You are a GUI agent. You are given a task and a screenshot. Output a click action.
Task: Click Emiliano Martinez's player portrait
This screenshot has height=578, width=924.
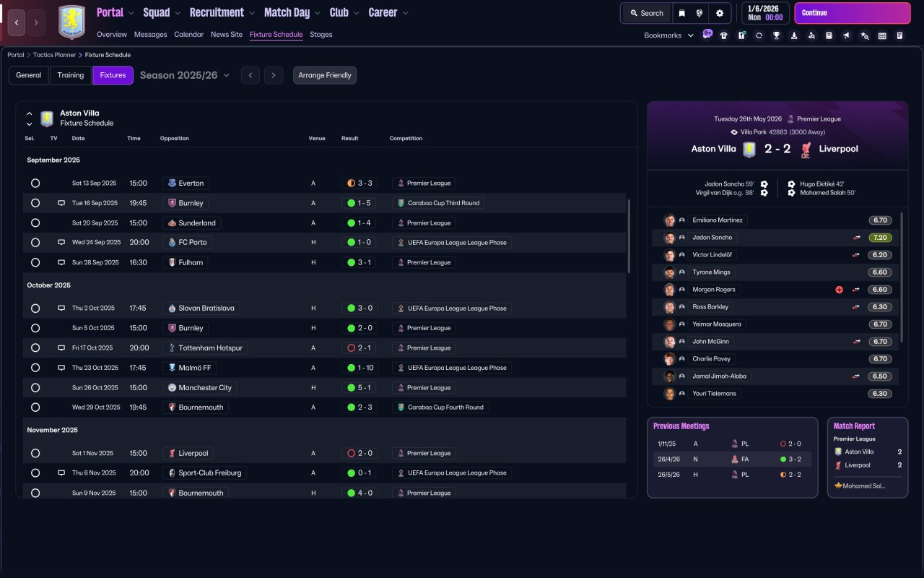click(x=670, y=220)
